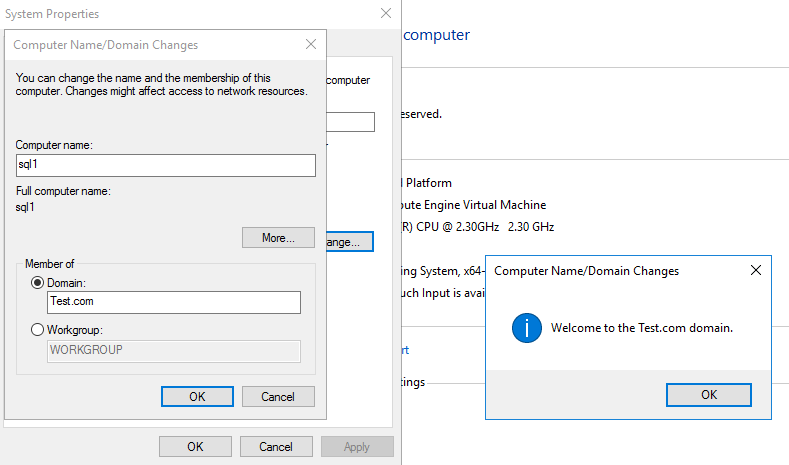Open the More... options button

pos(278,238)
